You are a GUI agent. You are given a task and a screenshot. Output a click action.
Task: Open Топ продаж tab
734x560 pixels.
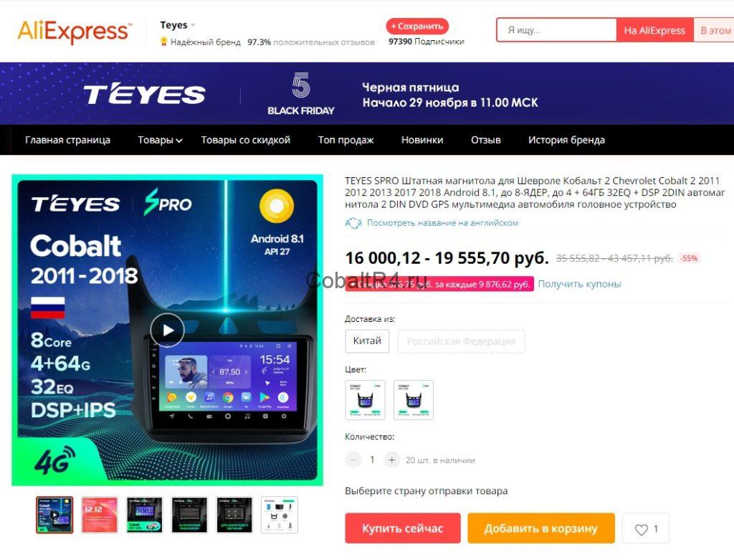click(346, 140)
